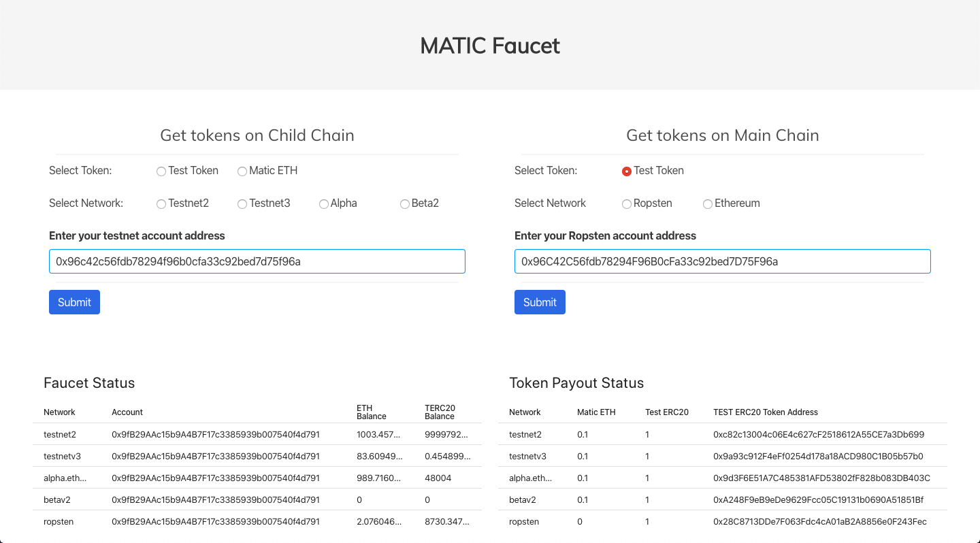Submit the Child Chain token request
The width and height of the screenshot is (980, 543).
click(74, 302)
